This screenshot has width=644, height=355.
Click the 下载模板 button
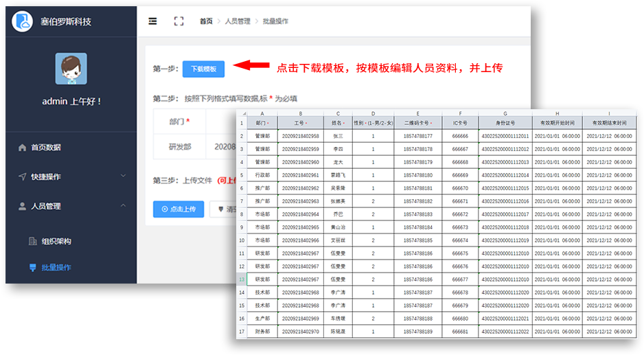point(203,69)
